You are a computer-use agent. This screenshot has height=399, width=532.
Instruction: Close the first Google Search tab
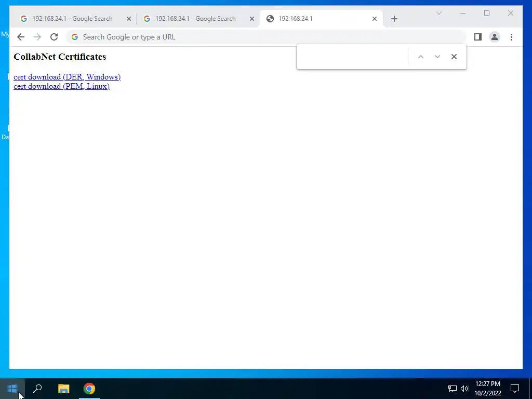tap(129, 19)
